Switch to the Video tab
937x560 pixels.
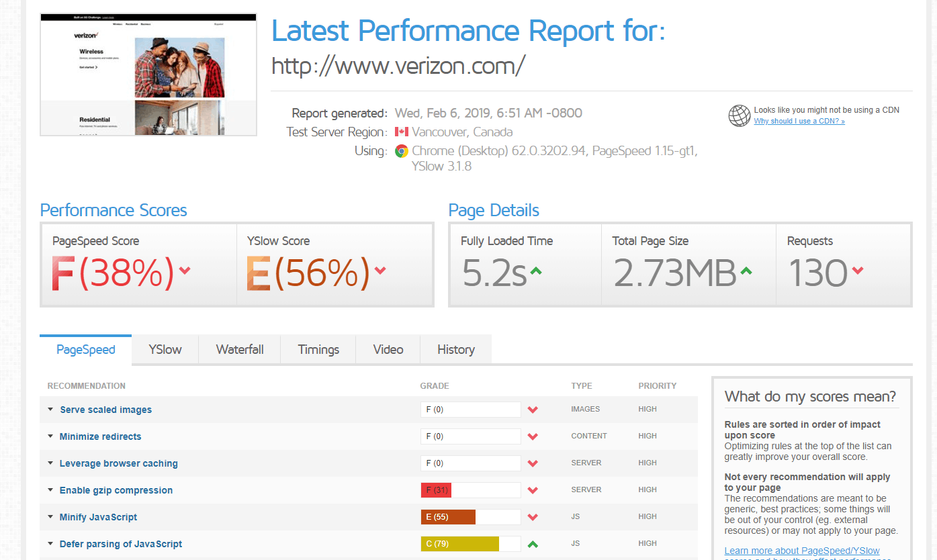(x=388, y=350)
